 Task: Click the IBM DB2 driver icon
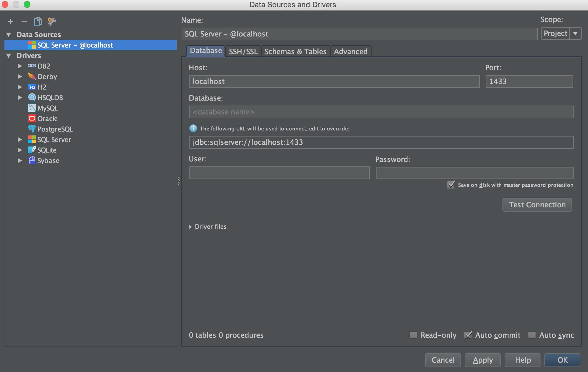pos(32,66)
